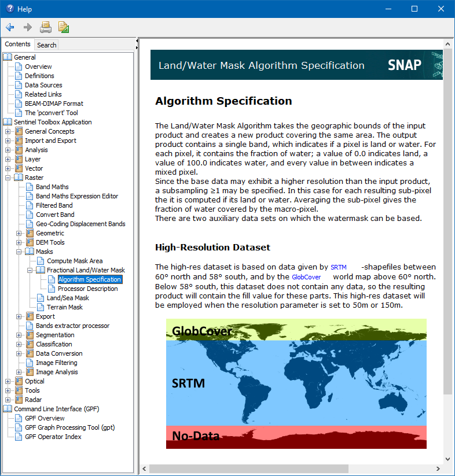Click the General book icon

(8, 57)
